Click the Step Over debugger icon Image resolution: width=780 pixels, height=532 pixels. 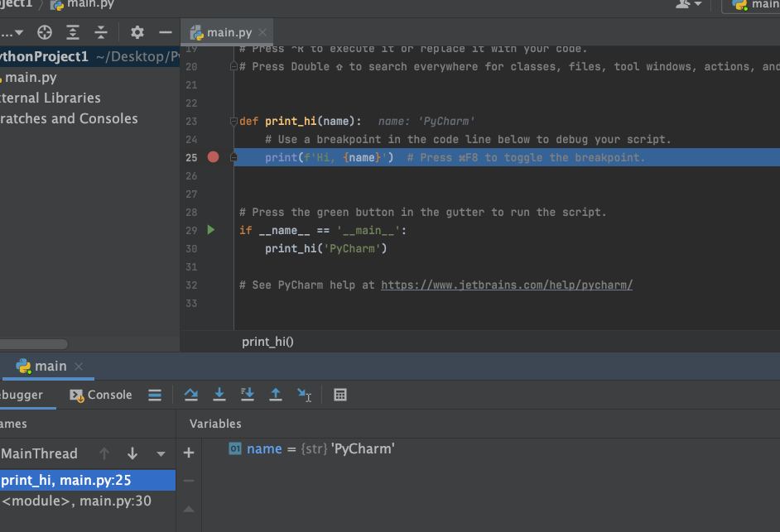[191, 395]
